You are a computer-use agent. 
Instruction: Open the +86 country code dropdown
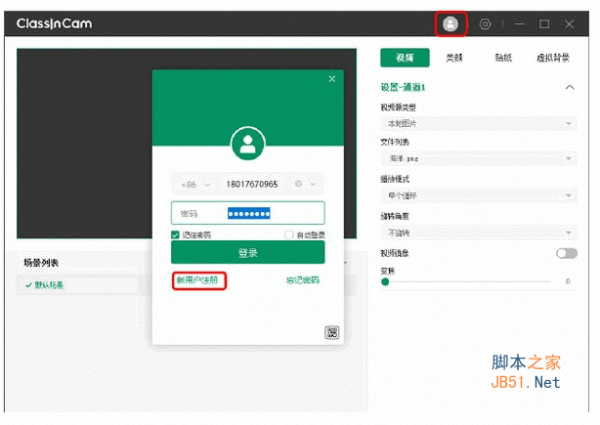pos(196,185)
